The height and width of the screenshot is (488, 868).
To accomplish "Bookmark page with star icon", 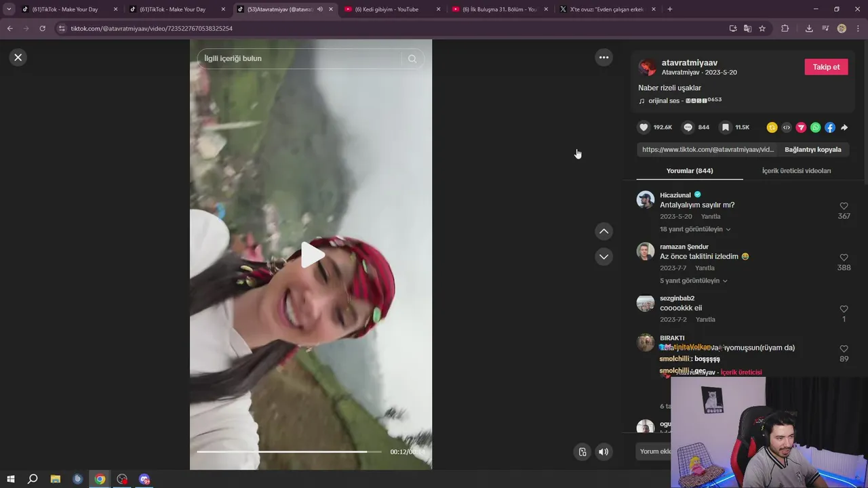I will [x=762, y=28].
